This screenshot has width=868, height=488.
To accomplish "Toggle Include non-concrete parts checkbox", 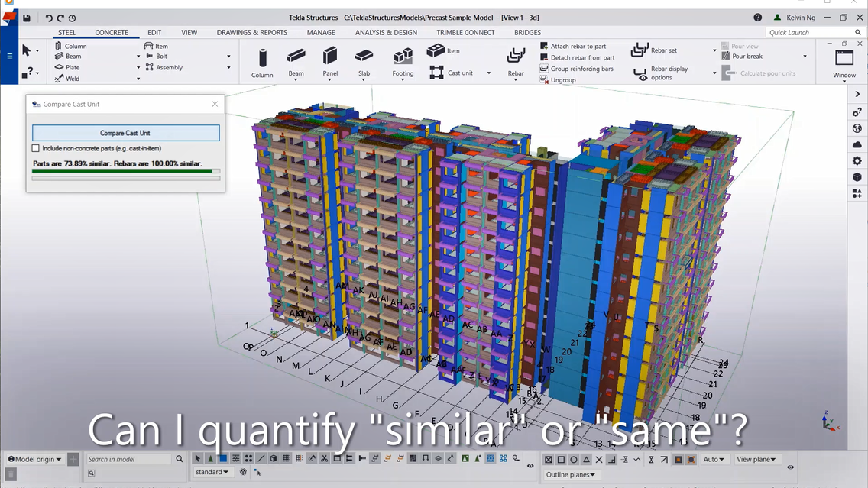I will click(x=35, y=148).
